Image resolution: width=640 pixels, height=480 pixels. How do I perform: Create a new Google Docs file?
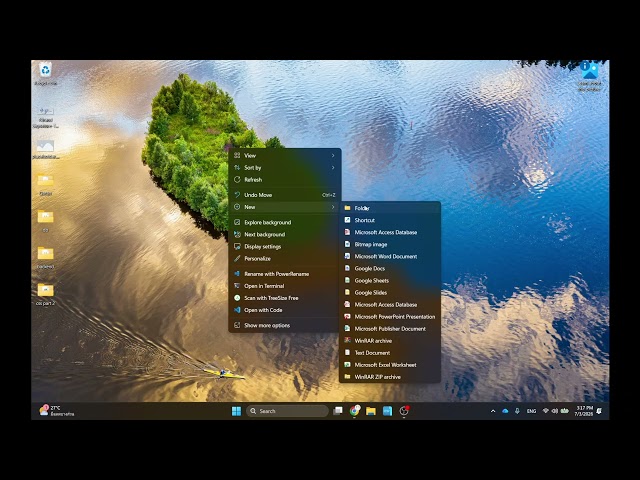point(390,269)
